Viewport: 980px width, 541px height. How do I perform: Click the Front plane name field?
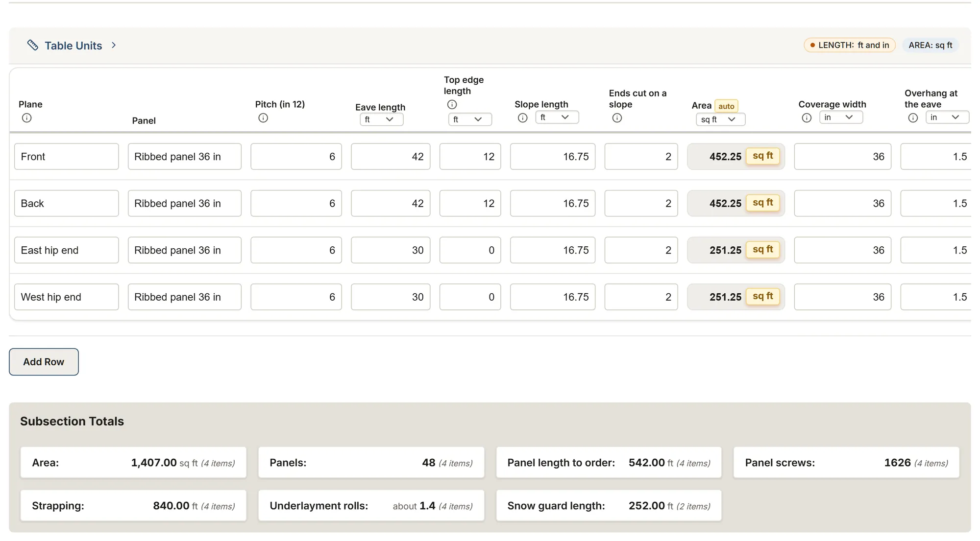tap(67, 157)
